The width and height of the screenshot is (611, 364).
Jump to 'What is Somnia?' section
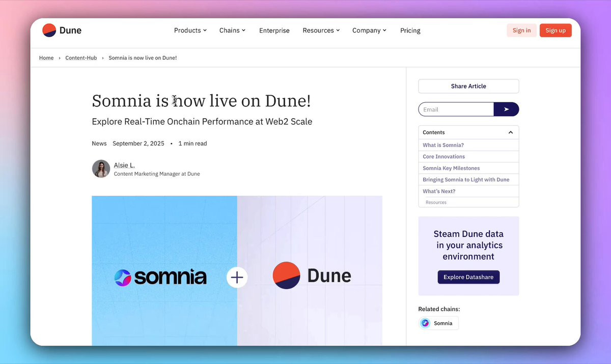coord(443,145)
